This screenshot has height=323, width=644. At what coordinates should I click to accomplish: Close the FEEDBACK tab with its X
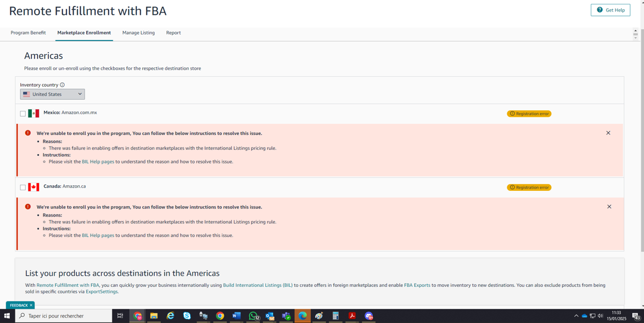31,305
